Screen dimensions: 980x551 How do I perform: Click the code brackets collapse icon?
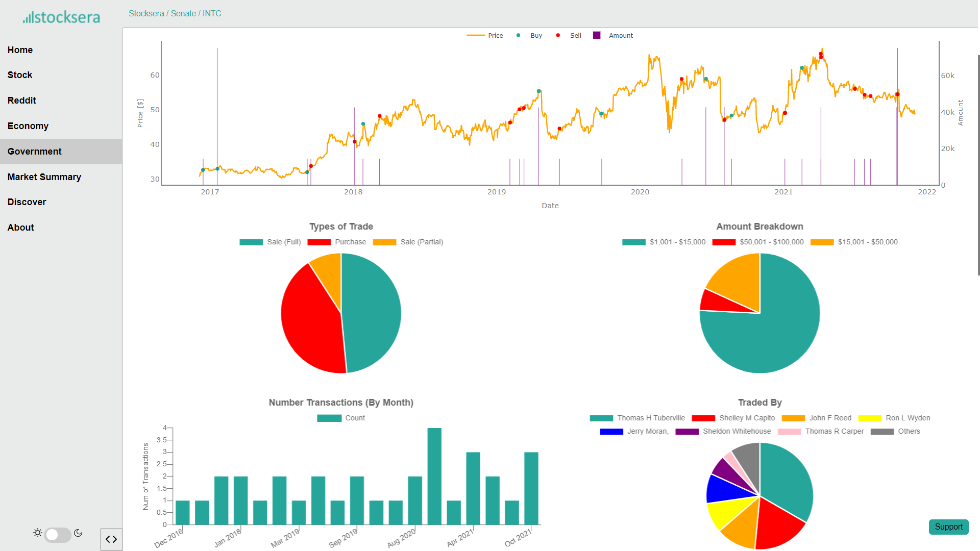(x=111, y=539)
